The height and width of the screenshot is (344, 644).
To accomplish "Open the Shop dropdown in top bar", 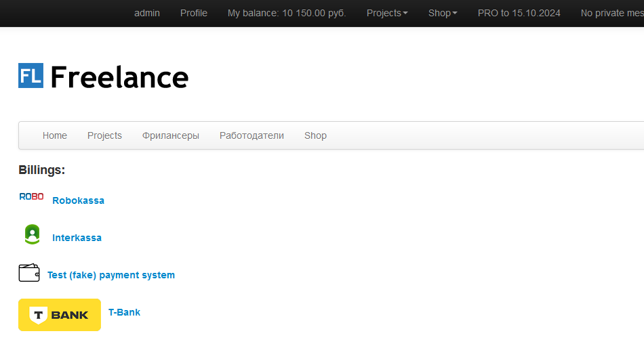I will click(x=443, y=13).
